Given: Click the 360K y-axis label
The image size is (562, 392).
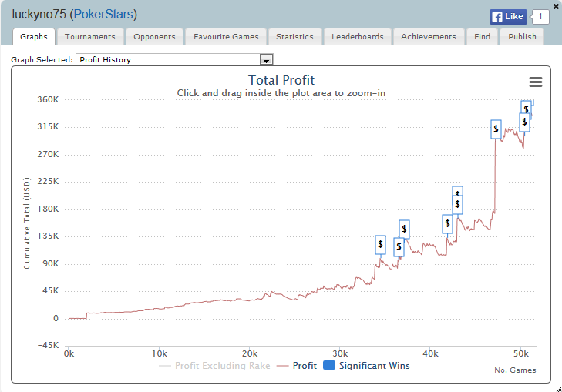Looking at the screenshot, I should tap(48, 99).
